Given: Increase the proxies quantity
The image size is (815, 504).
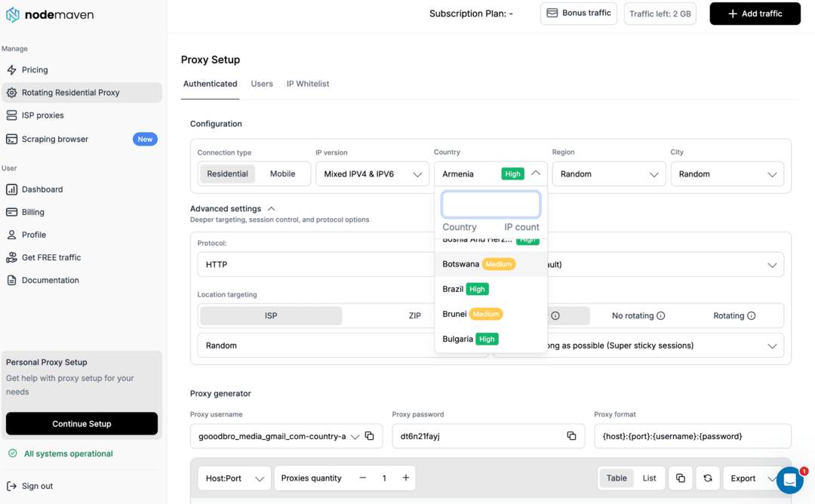Looking at the screenshot, I should click(406, 478).
